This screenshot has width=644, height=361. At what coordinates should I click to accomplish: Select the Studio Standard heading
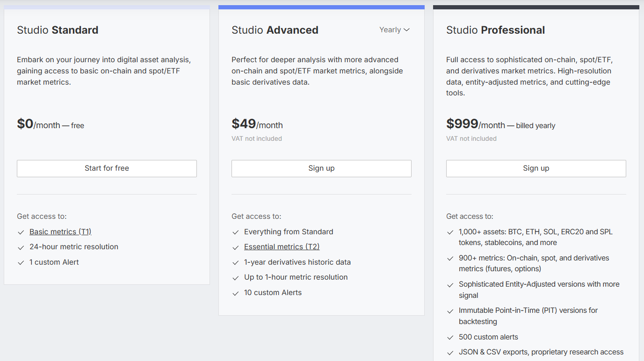point(58,30)
